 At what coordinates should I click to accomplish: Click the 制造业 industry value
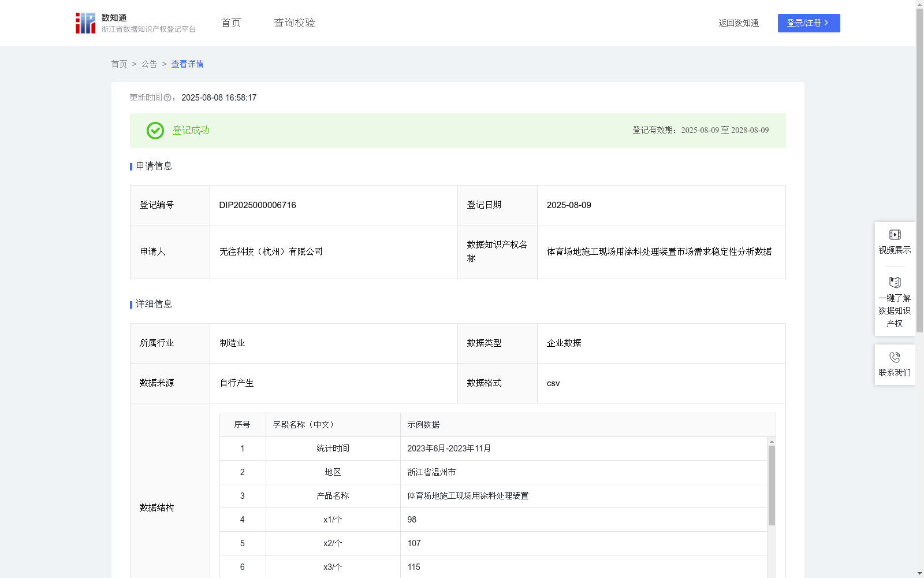coord(232,343)
